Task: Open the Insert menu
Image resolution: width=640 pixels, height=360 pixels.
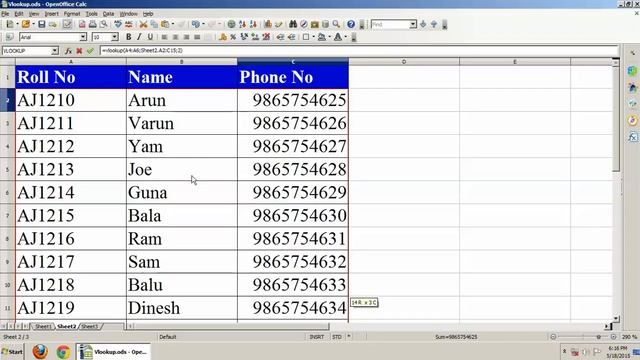Action: tap(51, 14)
